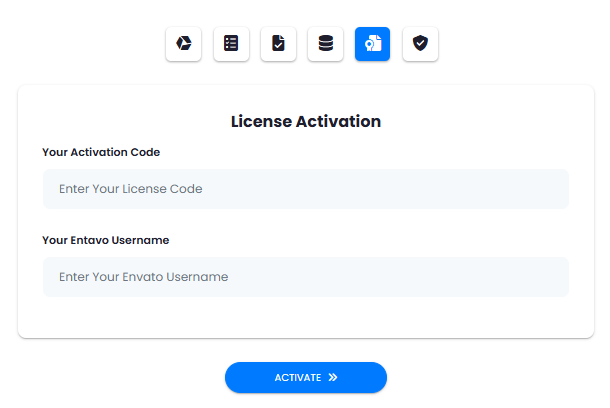Focus the Enter Your Envato Username field
Screen dimensions: 610x408
click(x=306, y=277)
